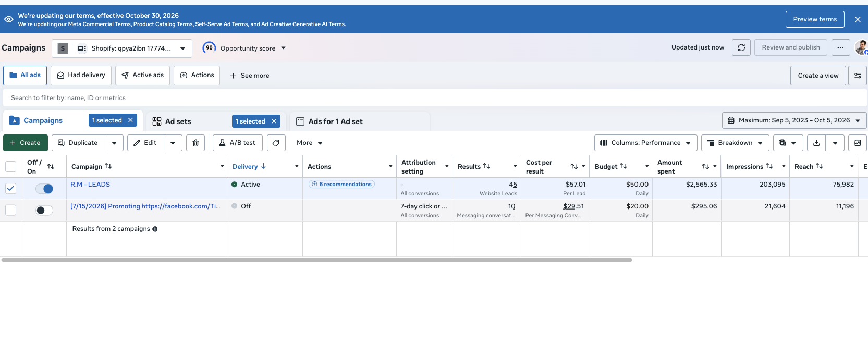Viewport: 868px width, 344px height.
Task: Sort by the Results column arrows
Action: point(486,166)
